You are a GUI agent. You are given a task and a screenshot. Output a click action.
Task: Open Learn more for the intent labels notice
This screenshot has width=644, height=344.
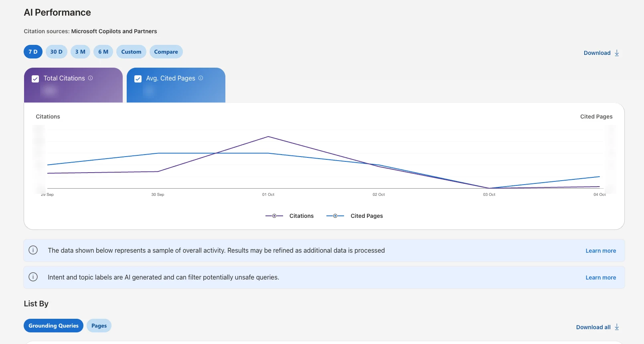(601, 278)
